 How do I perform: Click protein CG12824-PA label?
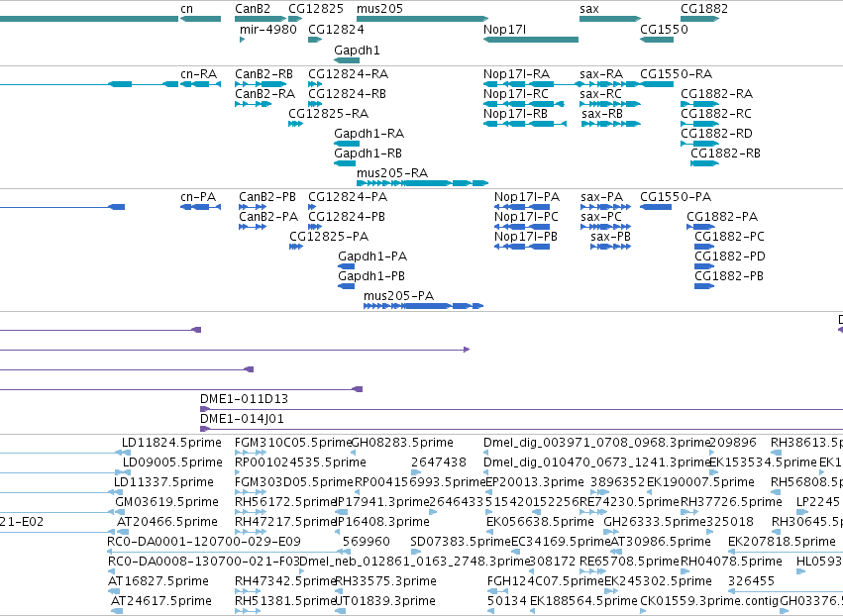(x=348, y=197)
